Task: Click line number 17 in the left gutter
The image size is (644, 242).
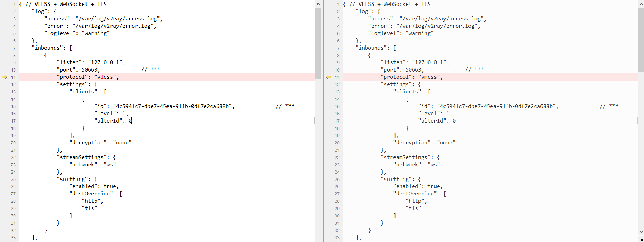Action: click(13, 121)
